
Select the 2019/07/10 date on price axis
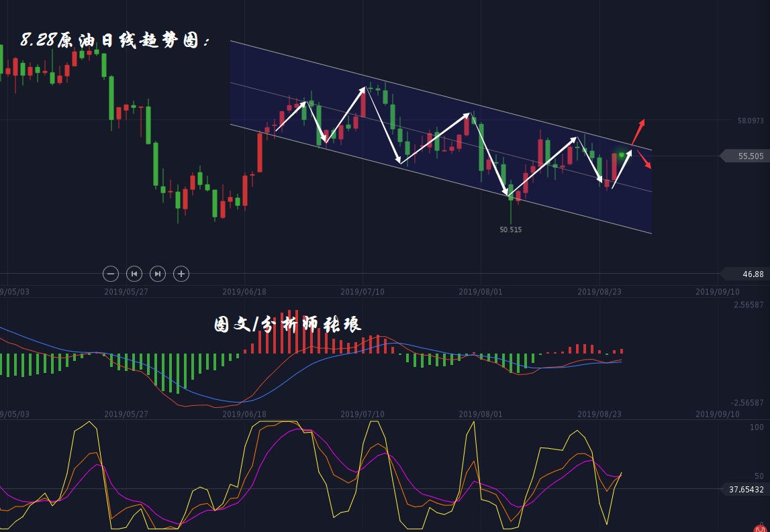tap(363, 292)
